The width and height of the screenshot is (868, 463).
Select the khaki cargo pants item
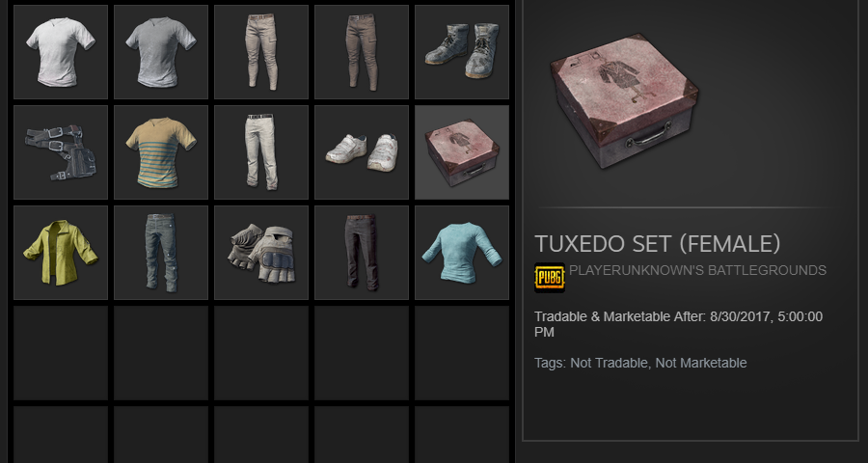tap(261, 52)
